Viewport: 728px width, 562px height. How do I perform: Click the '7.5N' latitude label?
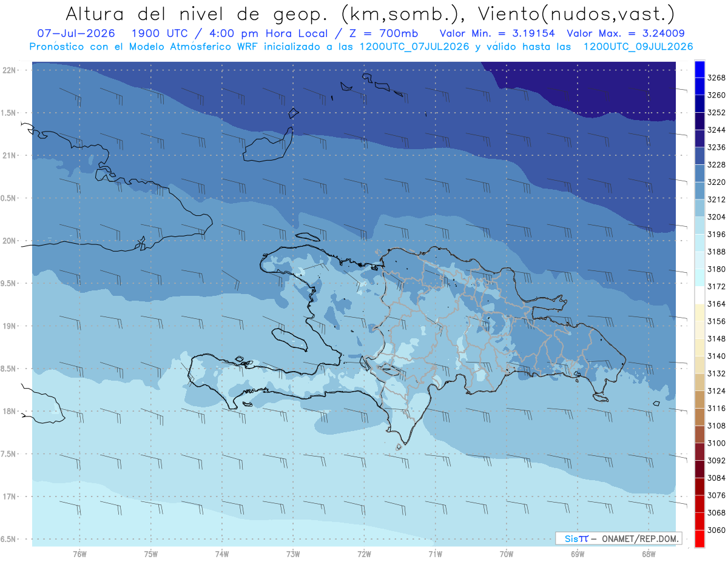(x=8, y=454)
